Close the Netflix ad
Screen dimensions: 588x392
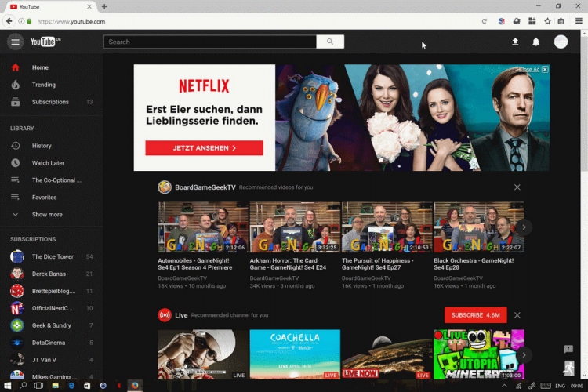tap(545, 70)
